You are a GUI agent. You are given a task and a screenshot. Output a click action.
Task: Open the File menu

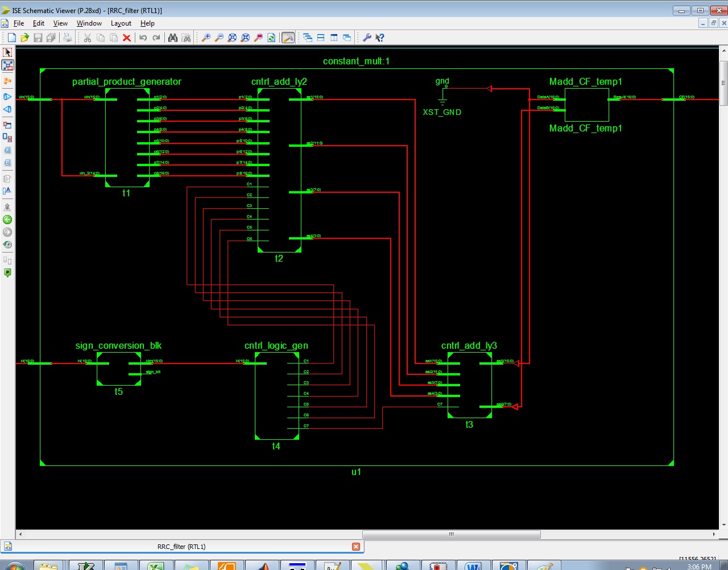pos(19,23)
